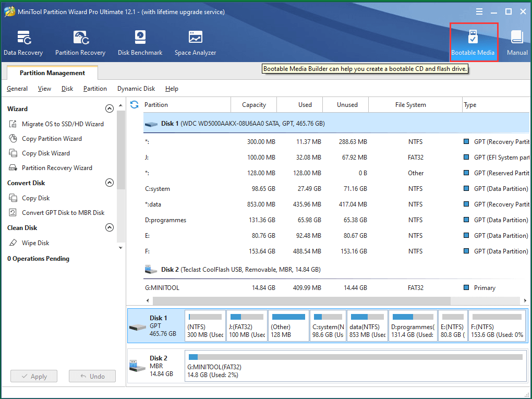Screen dimensions: 532x399
Task: Click the Disk 2 removable drive icon in the disk map
Action: 137,366
